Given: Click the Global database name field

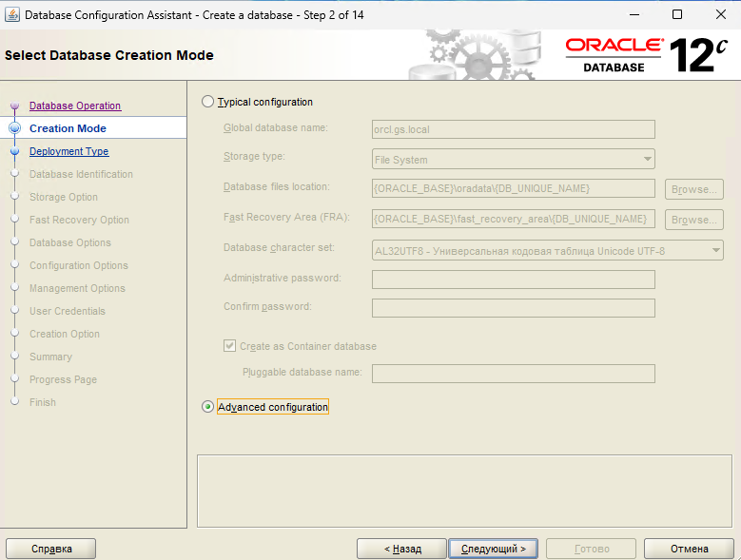Looking at the screenshot, I should 514,129.
